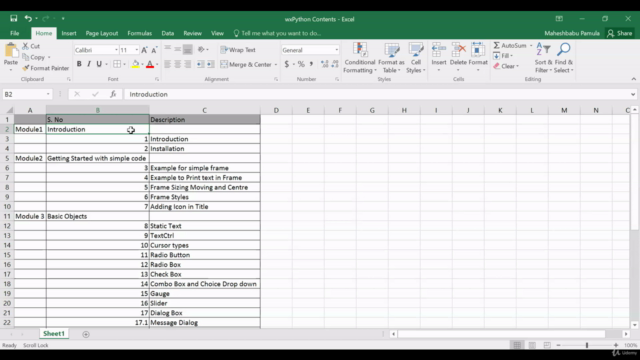The height and width of the screenshot is (360, 640).
Task: Toggle align left
Action: [167, 64]
